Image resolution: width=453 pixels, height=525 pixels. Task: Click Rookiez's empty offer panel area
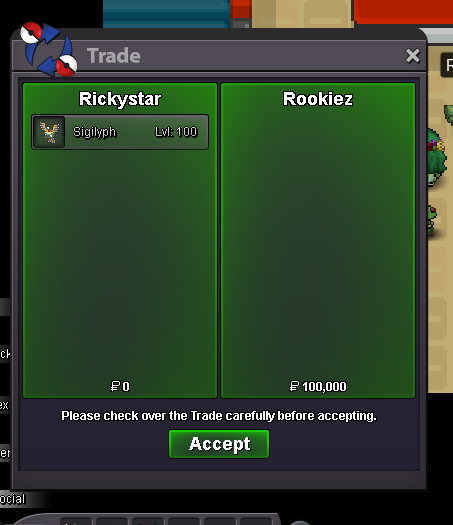coord(318,241)
